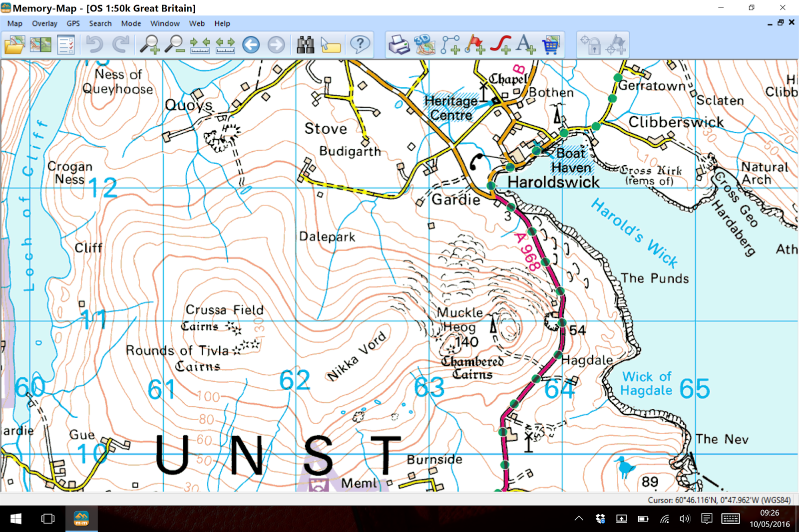This screenshot has width=799, height=532.
Task: Open the find places binoculars tool
Action: click(x=306, y=44)
